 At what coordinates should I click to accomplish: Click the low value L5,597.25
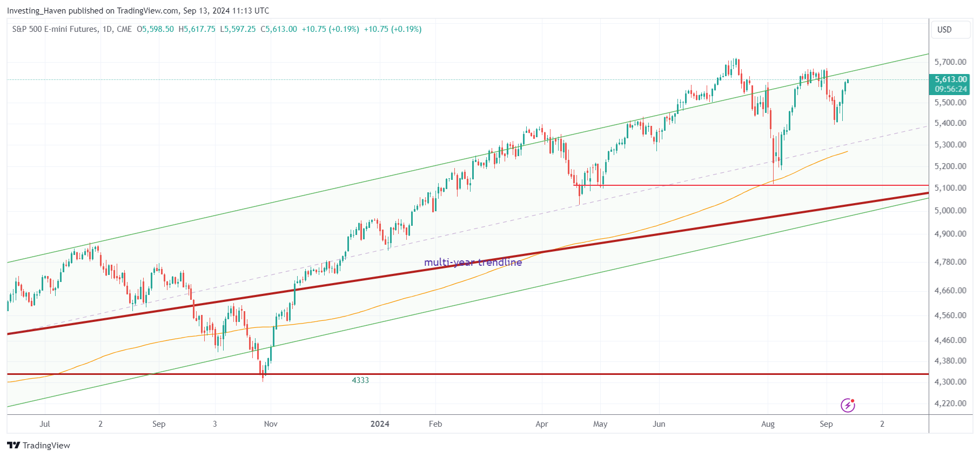coord(238,29)
